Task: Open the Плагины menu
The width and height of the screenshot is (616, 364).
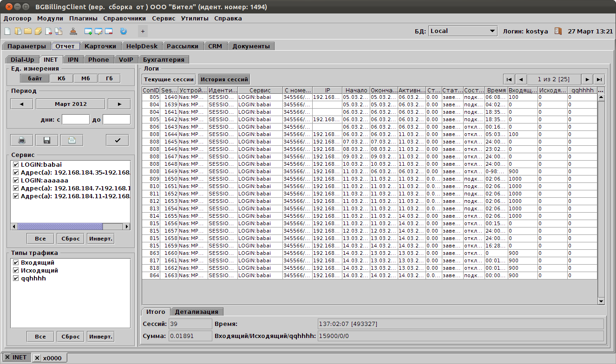Action: (83, 19)
